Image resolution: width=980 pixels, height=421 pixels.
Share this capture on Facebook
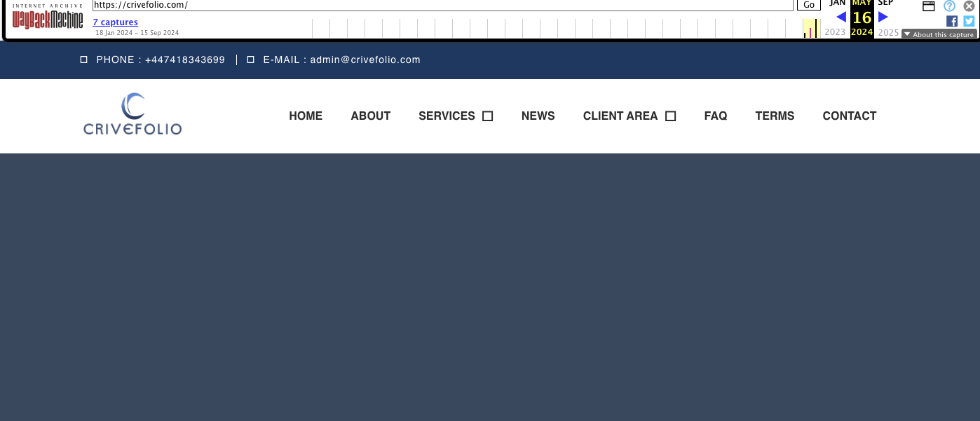click(951, 21)
